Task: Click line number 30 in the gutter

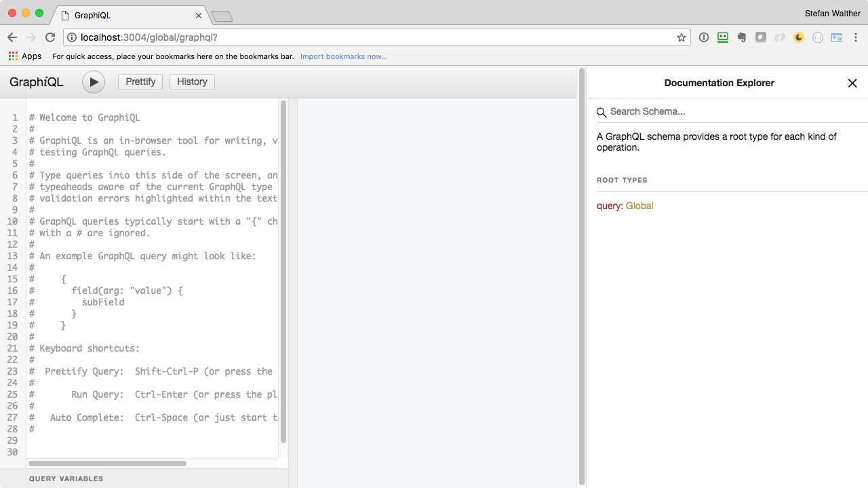Action: click(12, 452)
